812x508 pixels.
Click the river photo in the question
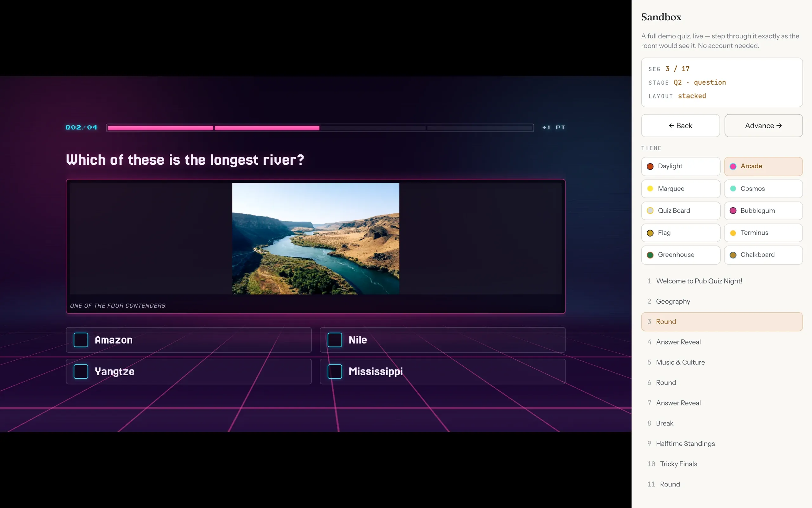315,238
